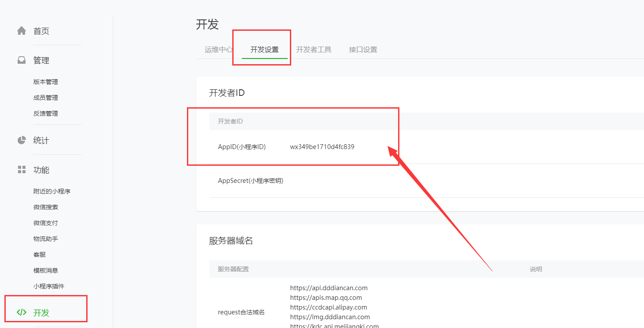Switch to the 开发设置 tab
The image size is (644, 328).
point(264,50)
